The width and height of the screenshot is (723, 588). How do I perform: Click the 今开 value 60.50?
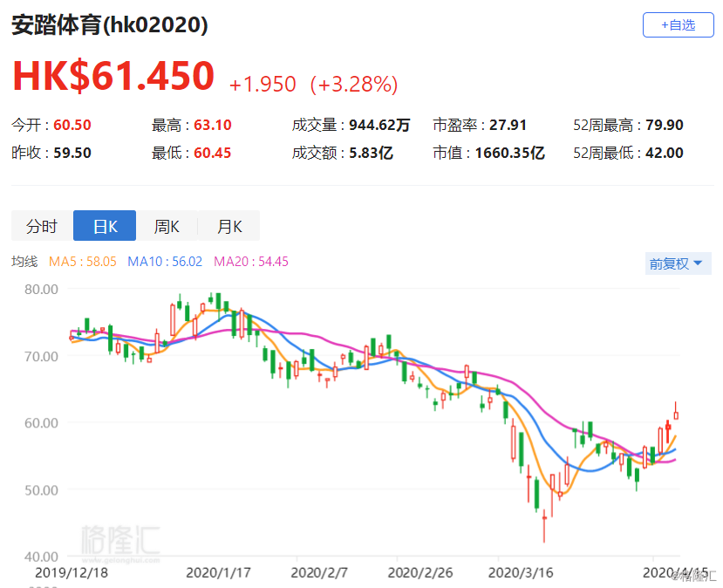pyautogui.click(x=72, y=125)
